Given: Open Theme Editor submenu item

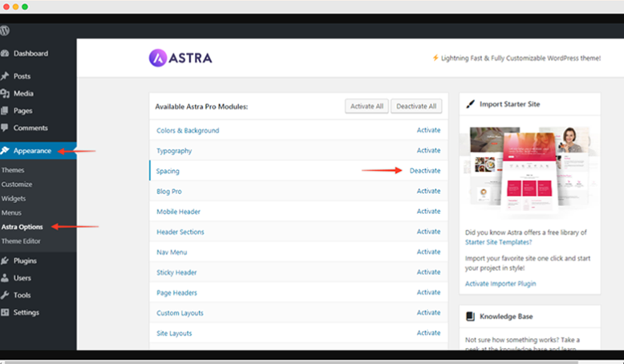Looking at the screenshot, I should point(21,241).
